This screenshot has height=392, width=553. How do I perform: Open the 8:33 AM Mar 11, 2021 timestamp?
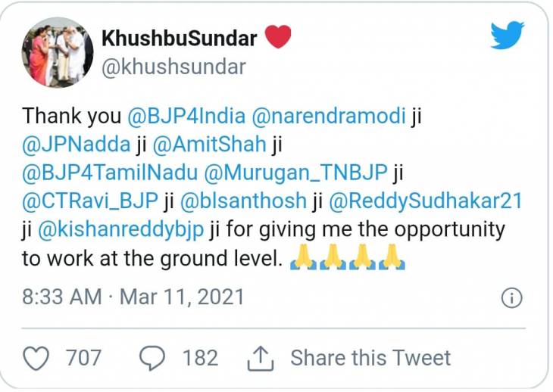(x=133, y=296)
